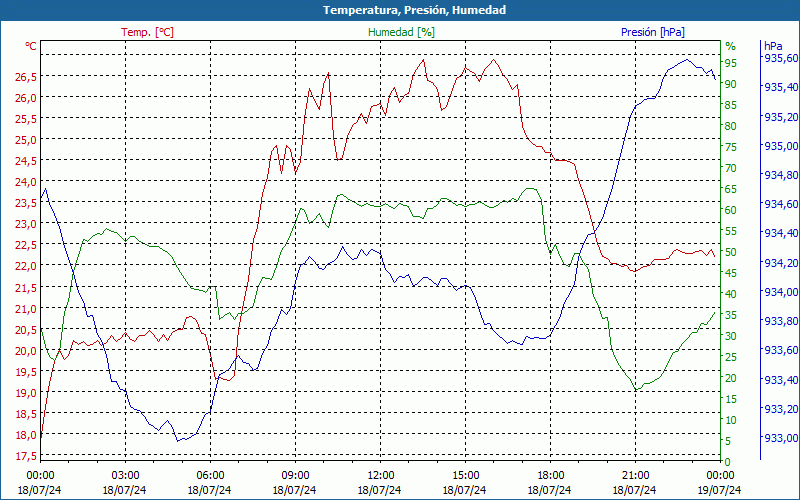Click the '23,5' temperature axis value

click(26, 203)
